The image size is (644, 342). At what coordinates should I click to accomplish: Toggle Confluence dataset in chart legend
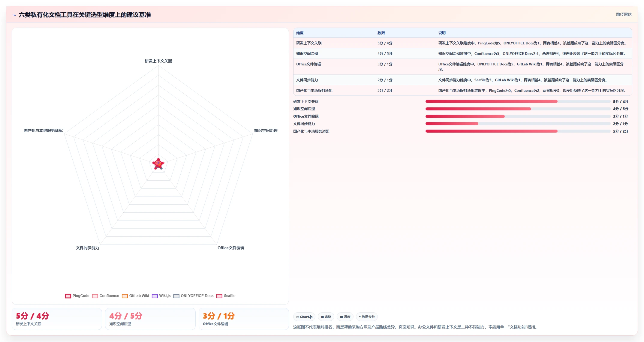tap(106, 296)
